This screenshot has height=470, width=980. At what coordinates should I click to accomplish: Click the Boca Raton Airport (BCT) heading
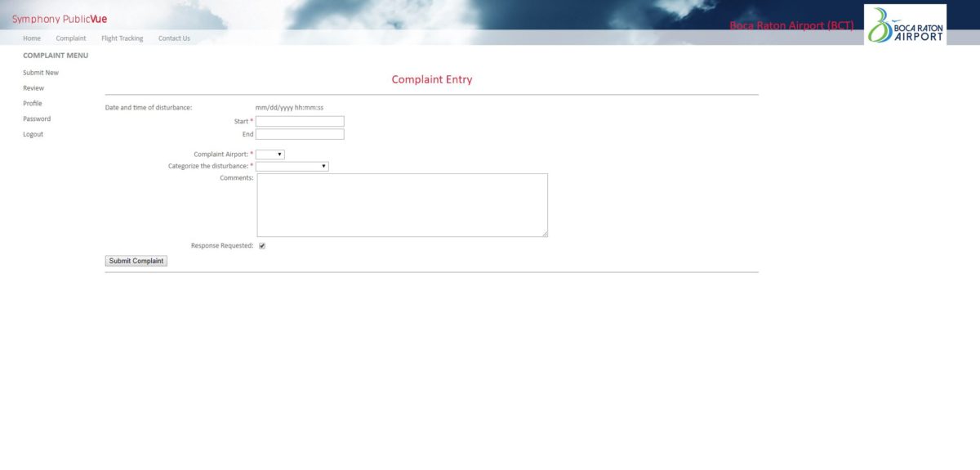791,25
